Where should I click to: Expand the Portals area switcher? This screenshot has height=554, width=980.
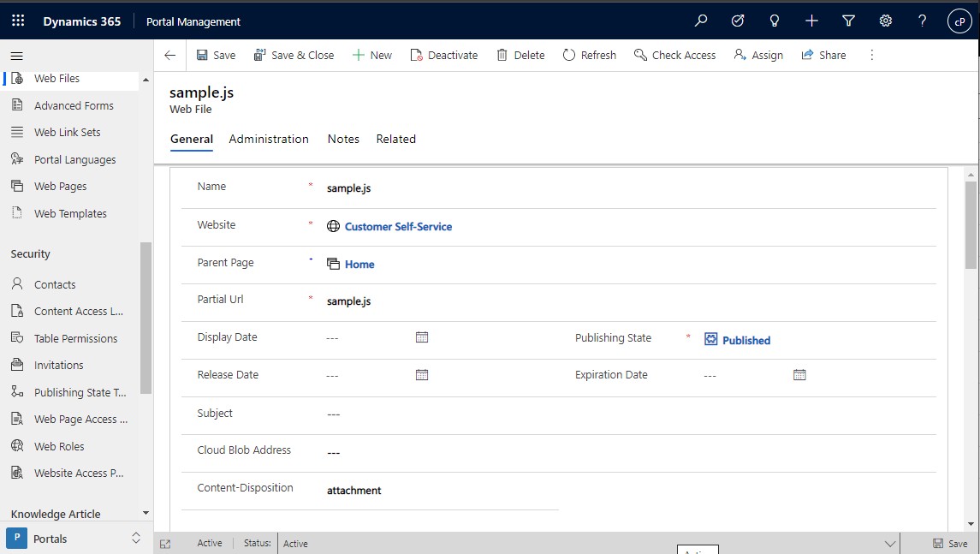[x=135, y=539]
